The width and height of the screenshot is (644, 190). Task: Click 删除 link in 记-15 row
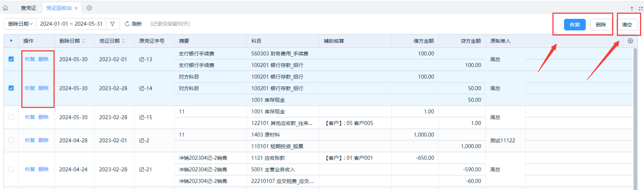point(43,117)
